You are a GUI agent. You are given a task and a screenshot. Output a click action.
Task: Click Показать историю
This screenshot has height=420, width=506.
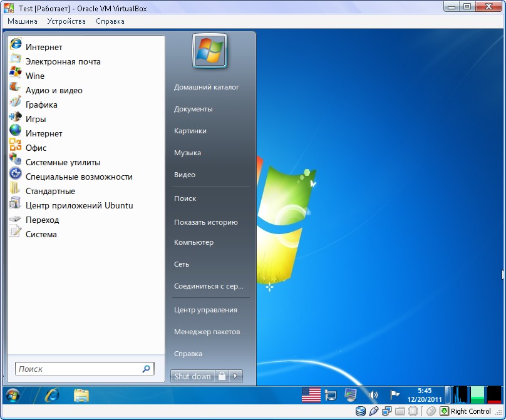coord(206,222)
